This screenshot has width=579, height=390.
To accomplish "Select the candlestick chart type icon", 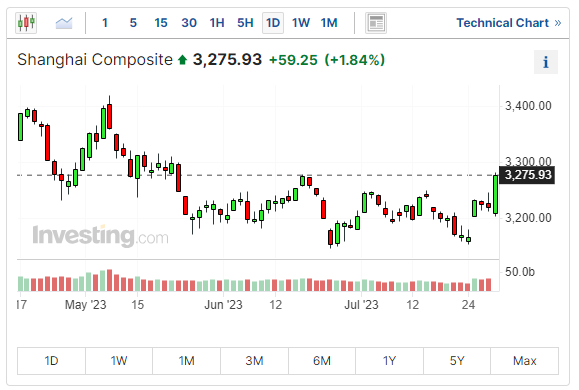I will tap(26, 23).
